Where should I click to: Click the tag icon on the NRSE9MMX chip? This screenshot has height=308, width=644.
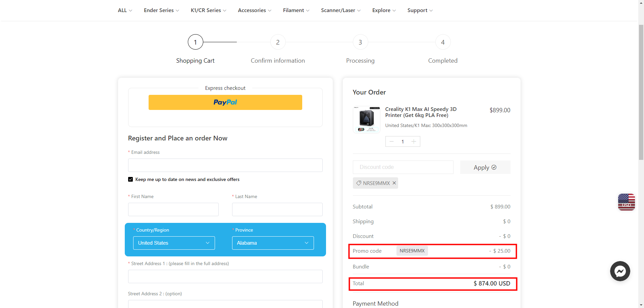click(x=359, y=183)
